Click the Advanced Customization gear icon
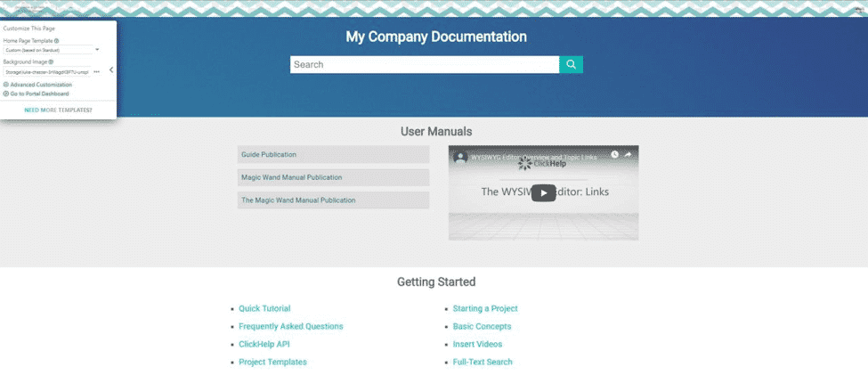868x375 pixels. (x=6, y=85)
